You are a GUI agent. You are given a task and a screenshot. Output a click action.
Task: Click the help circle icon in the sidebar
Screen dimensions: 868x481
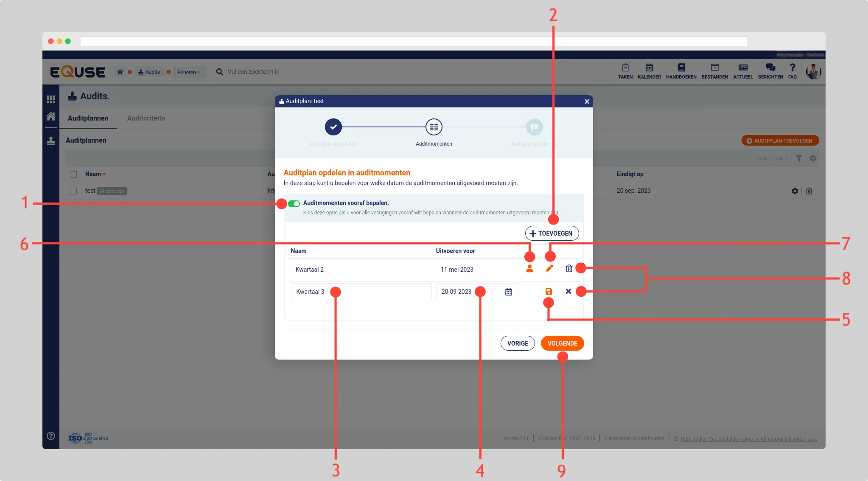click(x=51, y=436)
